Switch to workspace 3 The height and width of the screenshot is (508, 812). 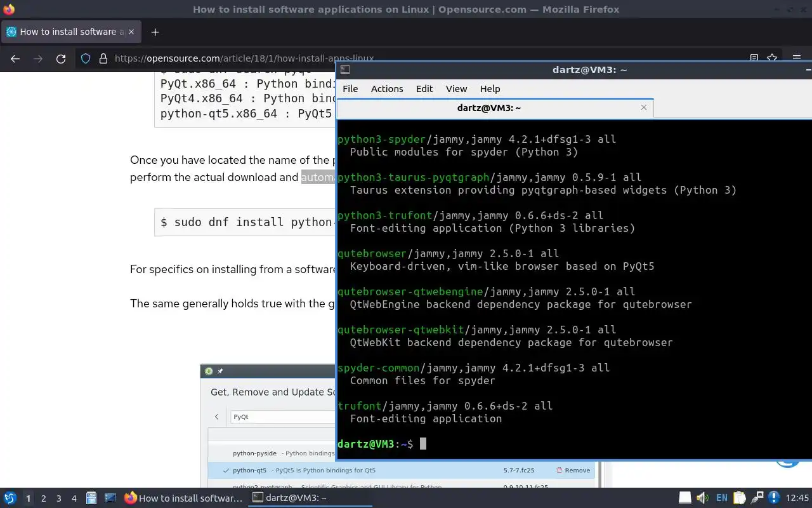coord(58,498)
